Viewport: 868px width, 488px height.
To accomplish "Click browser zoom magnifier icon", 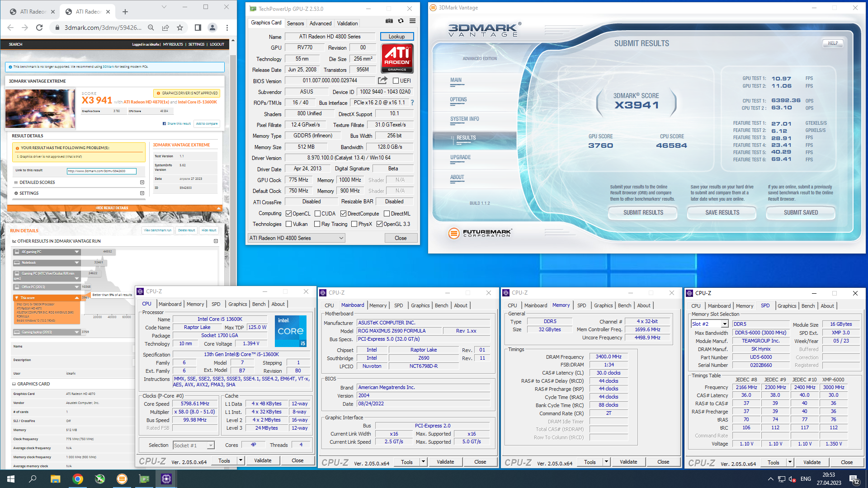I will click(151, 28).
